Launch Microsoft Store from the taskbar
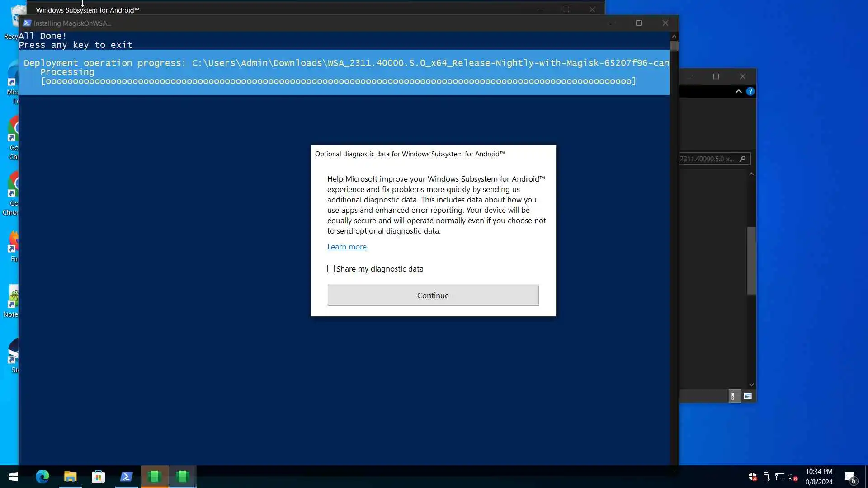Image resolution: width=868 pixels, height=488 pixels. (98, 477)
